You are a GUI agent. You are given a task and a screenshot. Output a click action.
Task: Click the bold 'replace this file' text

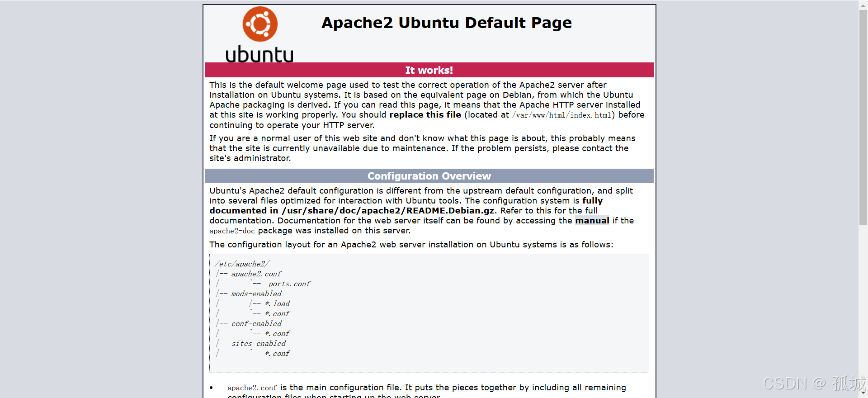pyautogui.click(x=425, y=115)
